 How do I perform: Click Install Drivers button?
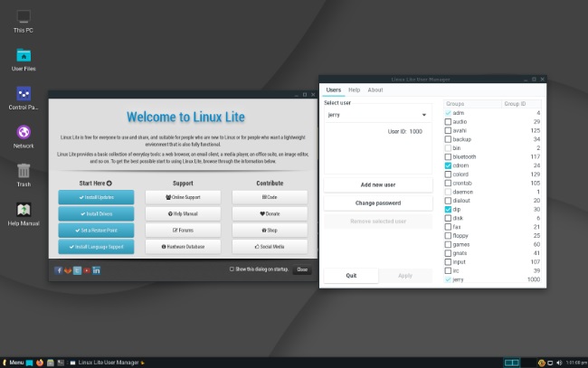point(96,213)
